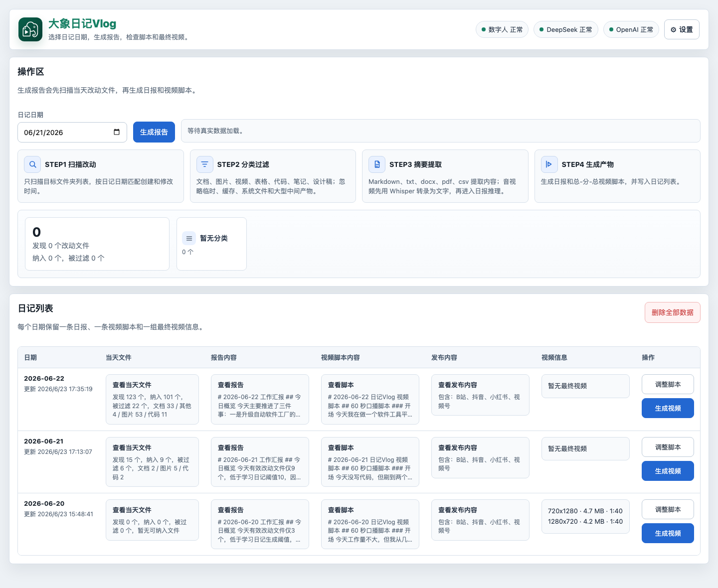Click the 2026-06-20 date cell

tap(44, 503)
